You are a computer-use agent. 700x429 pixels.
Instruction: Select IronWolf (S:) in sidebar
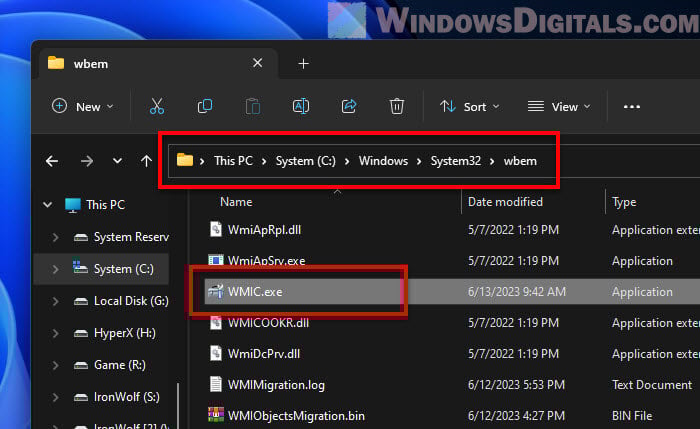(x=116, y=397)
